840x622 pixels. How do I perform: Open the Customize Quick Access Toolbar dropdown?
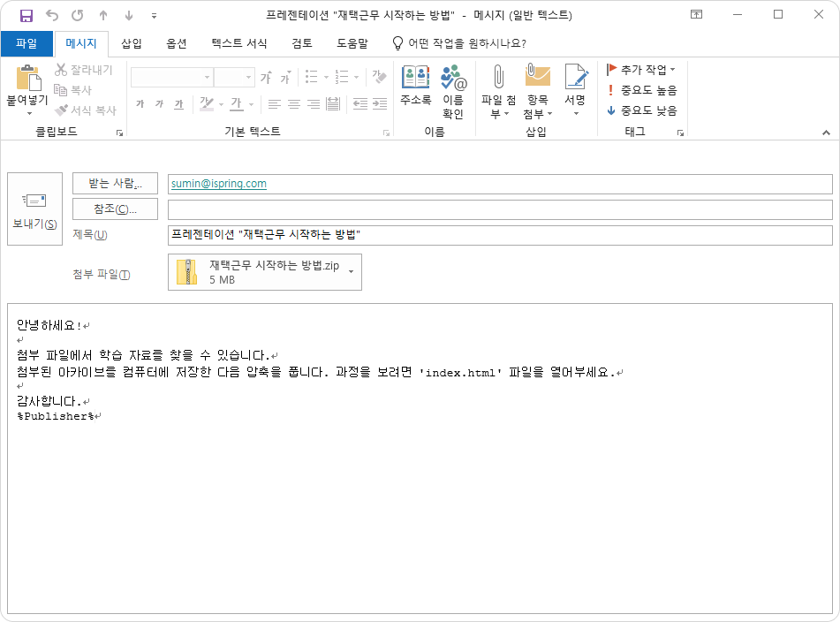154,16
